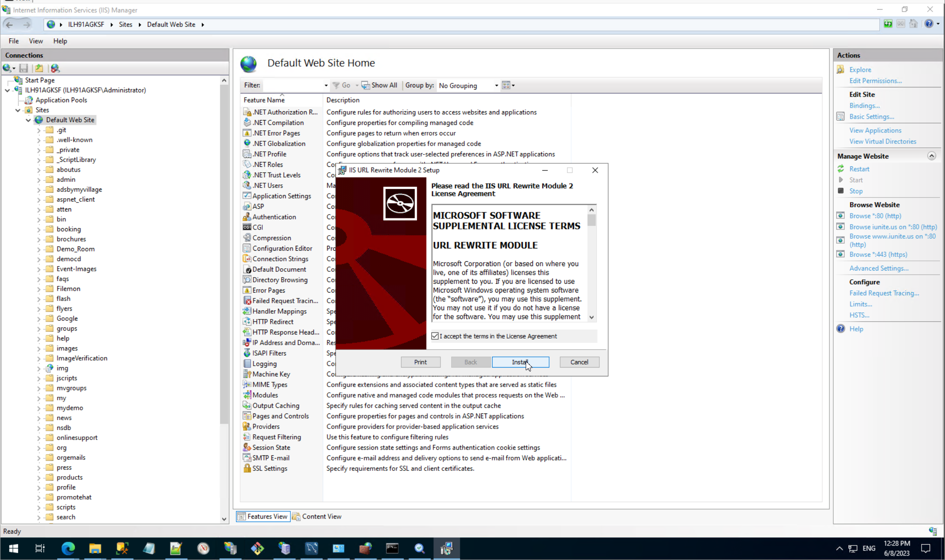This screenshot has height=560, width=945.
Task: Switch to the Content View tab
Action: 316,516
